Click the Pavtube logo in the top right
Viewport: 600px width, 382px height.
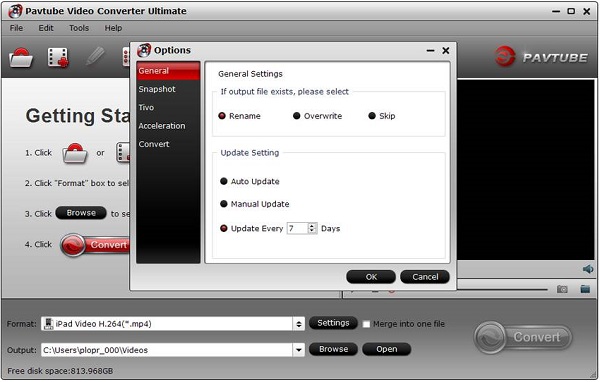click(541, 56)
